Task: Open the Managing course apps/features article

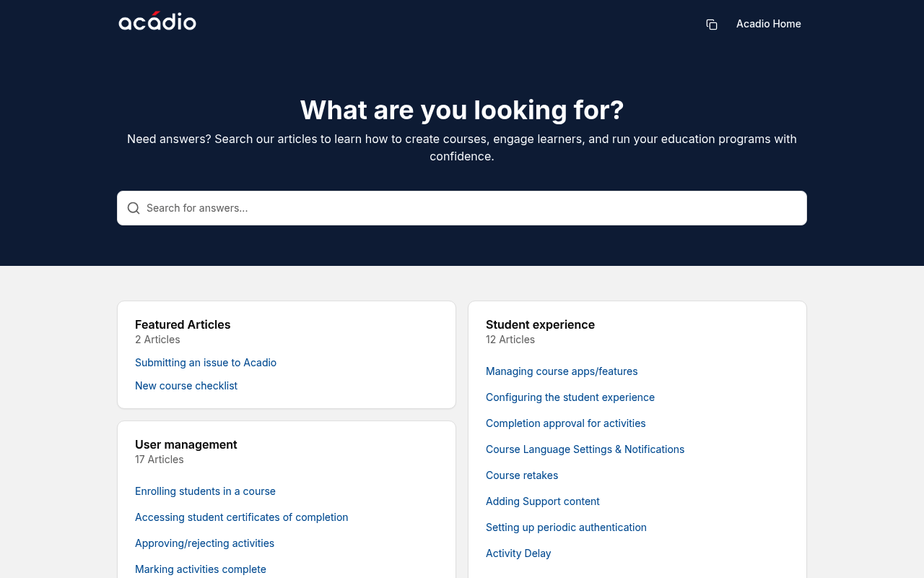Action: point(562,371)
